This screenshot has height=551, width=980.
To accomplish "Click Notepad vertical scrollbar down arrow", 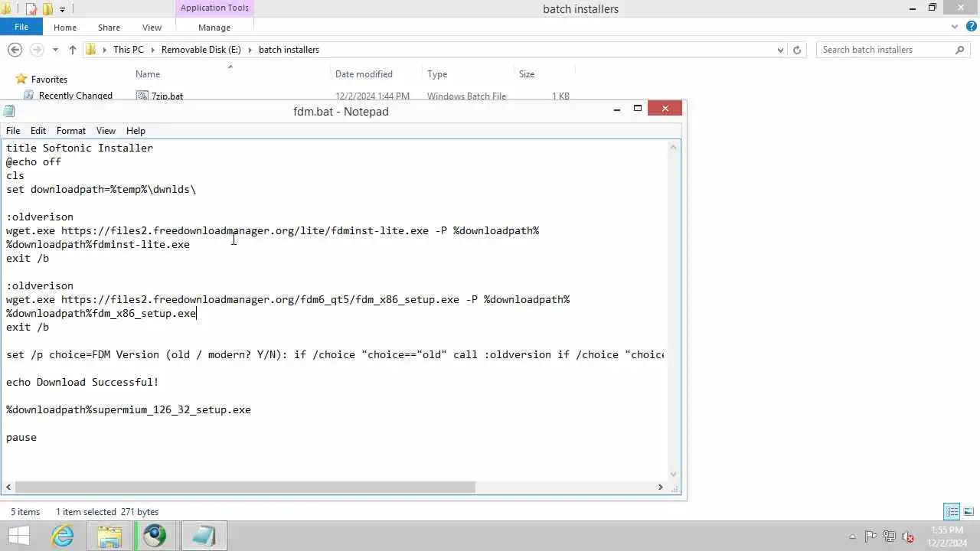I will 674,474.
